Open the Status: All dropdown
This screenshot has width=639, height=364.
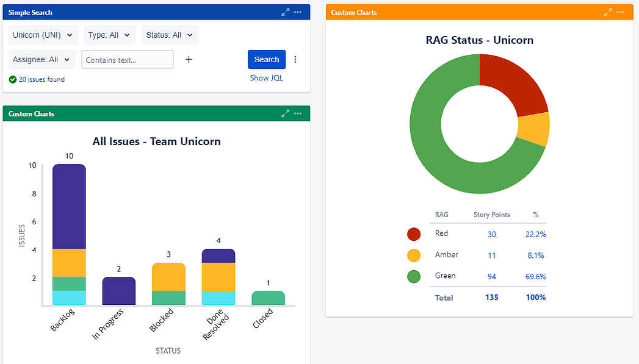170,35
